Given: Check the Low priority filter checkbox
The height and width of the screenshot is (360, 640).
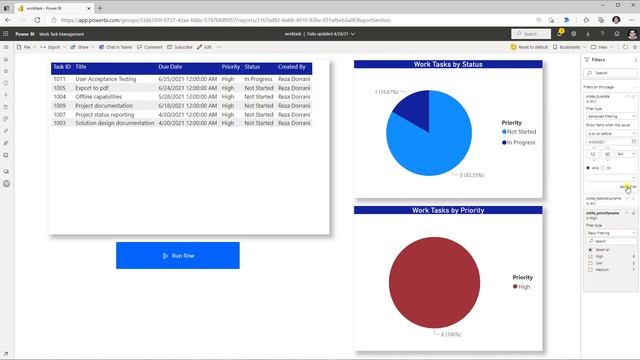Looking at the screenshot, I should pyautogui.click(x=590, y=263).
